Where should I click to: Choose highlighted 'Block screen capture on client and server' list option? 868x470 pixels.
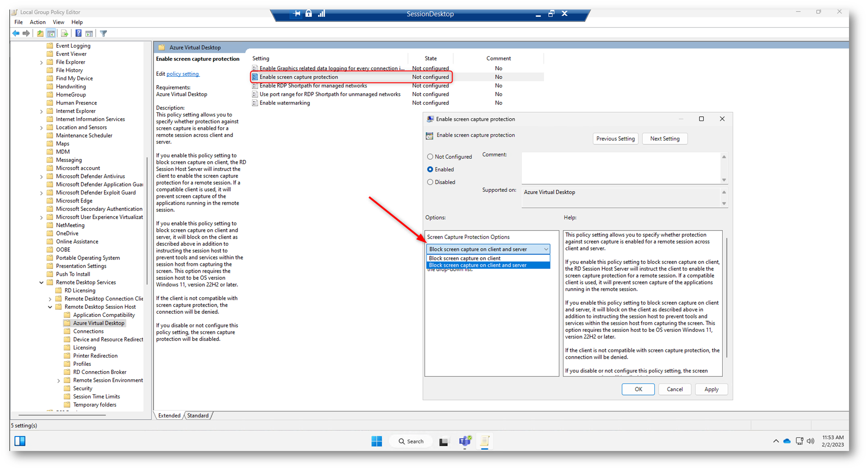489,265
